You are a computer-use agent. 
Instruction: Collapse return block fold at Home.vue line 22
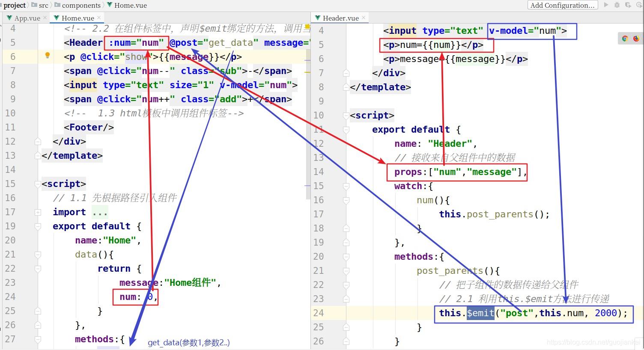tap(38, 269)
